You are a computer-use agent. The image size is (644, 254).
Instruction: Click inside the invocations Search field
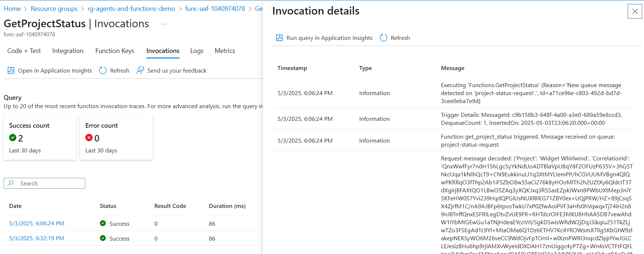click(44, 183)
